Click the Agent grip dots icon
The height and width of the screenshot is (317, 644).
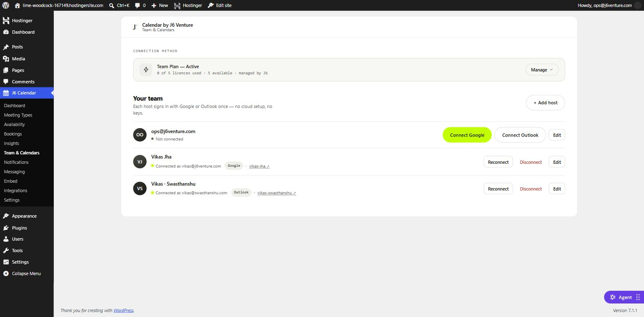(638, 297)
